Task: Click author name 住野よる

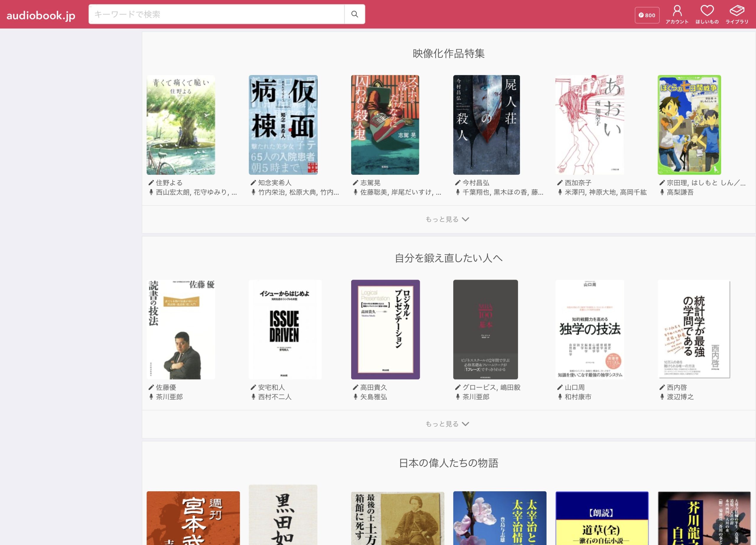Action: click(x=169, y=183)
